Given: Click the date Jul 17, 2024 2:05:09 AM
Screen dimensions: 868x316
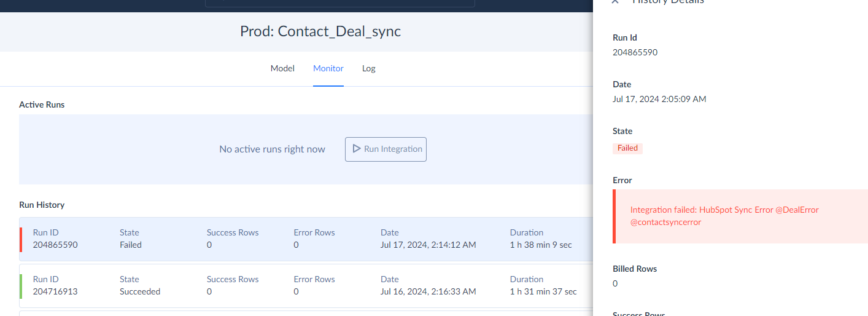Looking at the screenshot, I should pos(659,99).
